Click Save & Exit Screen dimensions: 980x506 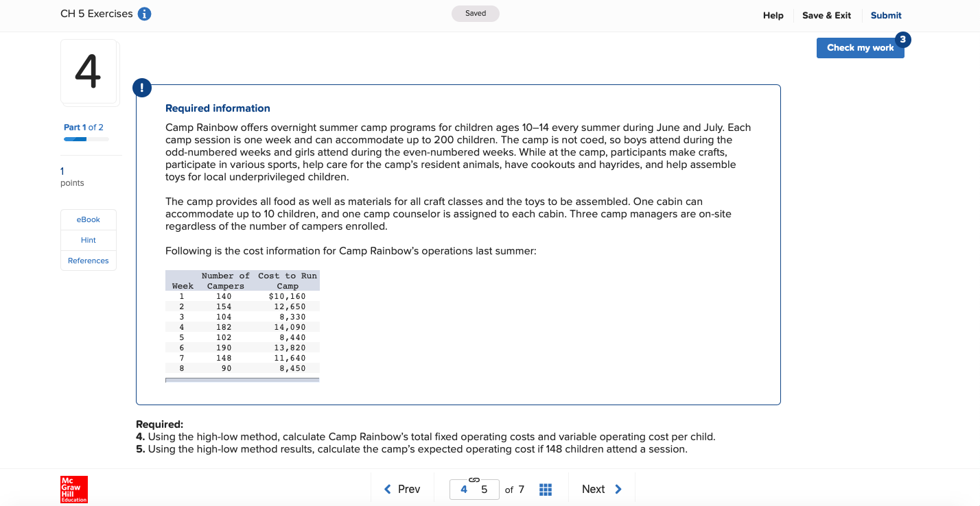pos(826,15)
